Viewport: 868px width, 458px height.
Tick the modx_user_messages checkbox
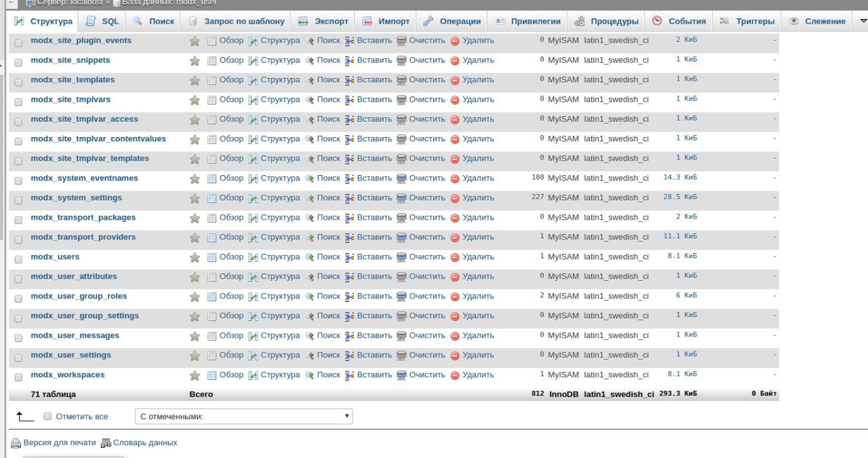point(18,337)
